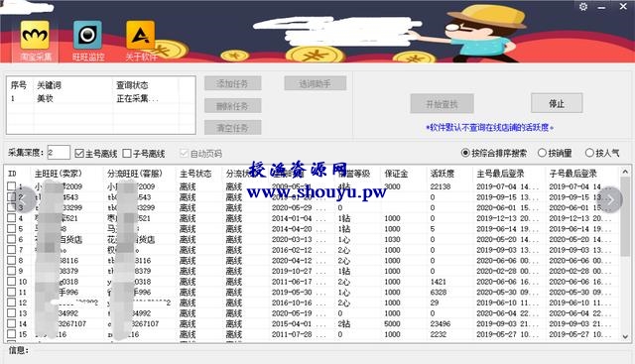The image size is (635, 364).
Task: Open the 旺旺监控 camera icon
Action: click(x=87, y=36)
